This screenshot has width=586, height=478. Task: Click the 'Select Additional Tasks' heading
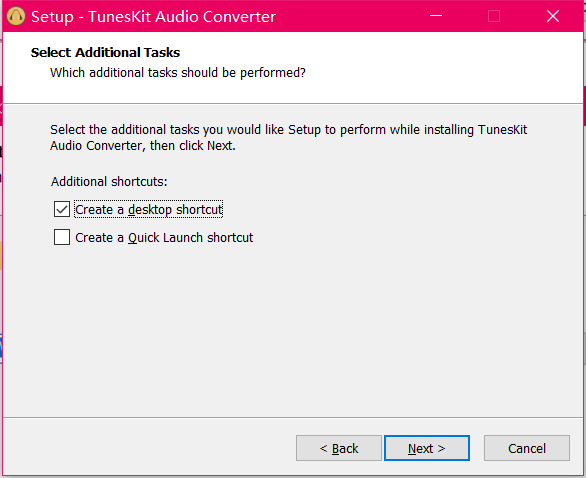(105, 53)
